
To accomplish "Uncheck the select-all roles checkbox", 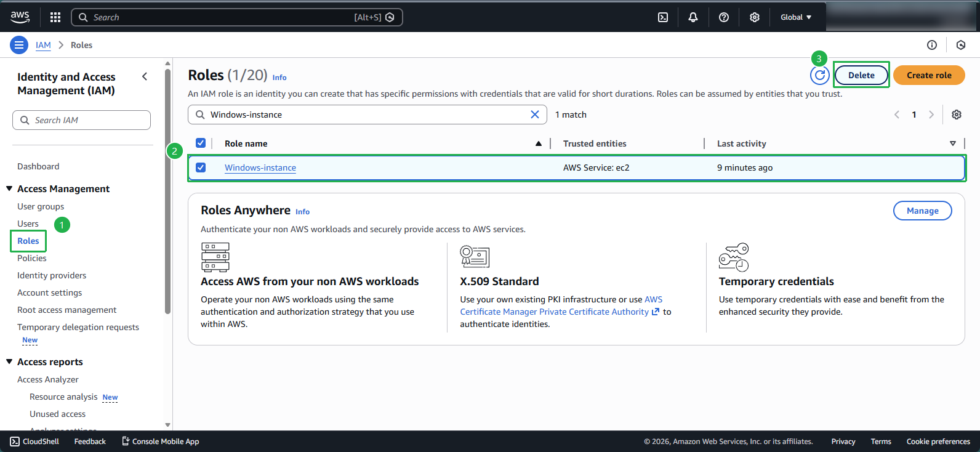I will tap(201, 143).
